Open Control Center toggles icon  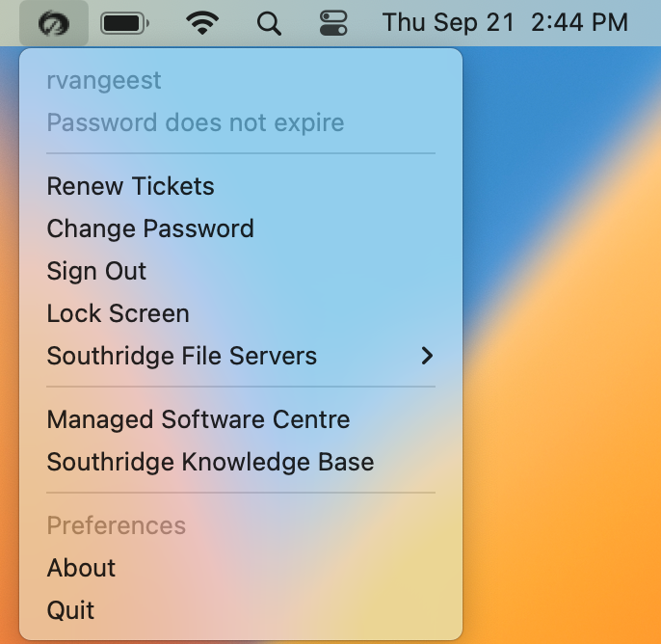pyautogui.click(x=333, y=23)
